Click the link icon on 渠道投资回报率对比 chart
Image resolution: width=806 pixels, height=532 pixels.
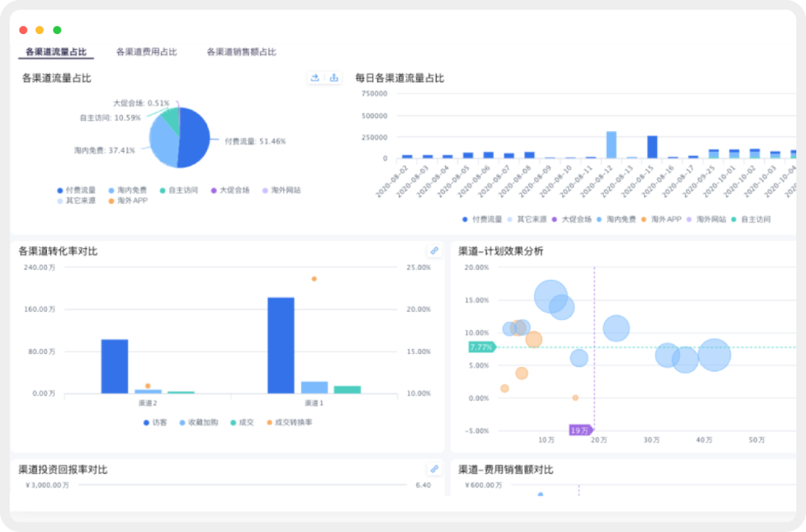434,468
